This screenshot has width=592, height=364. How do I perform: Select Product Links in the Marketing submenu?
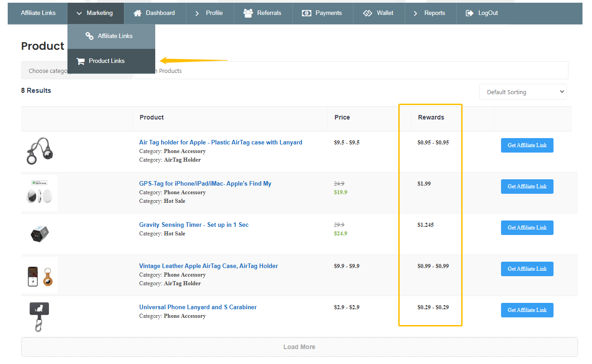(106, 61)
